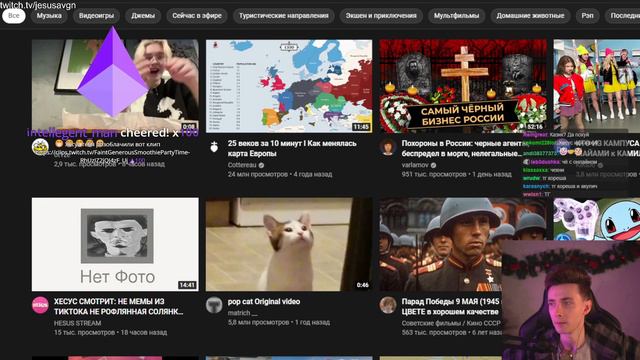The height and width of the screenshot is (360, 640).
Task: Click the Soviet films channel avatar
Action: click(x=388, y=305)
